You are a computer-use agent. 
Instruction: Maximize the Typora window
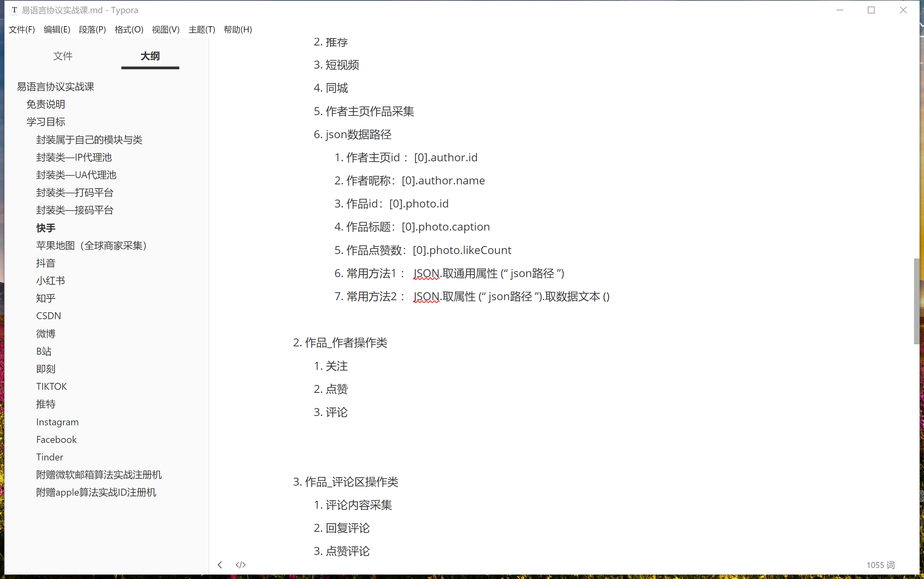point(871,10)
